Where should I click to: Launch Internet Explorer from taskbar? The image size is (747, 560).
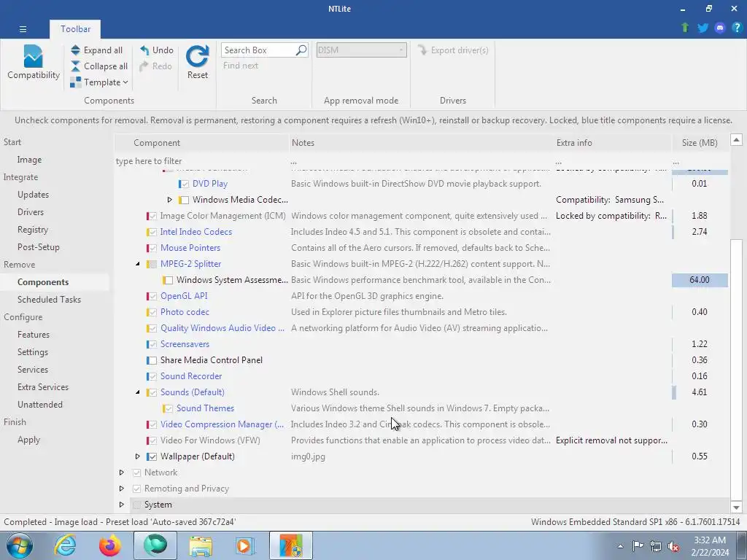[65, 545]
